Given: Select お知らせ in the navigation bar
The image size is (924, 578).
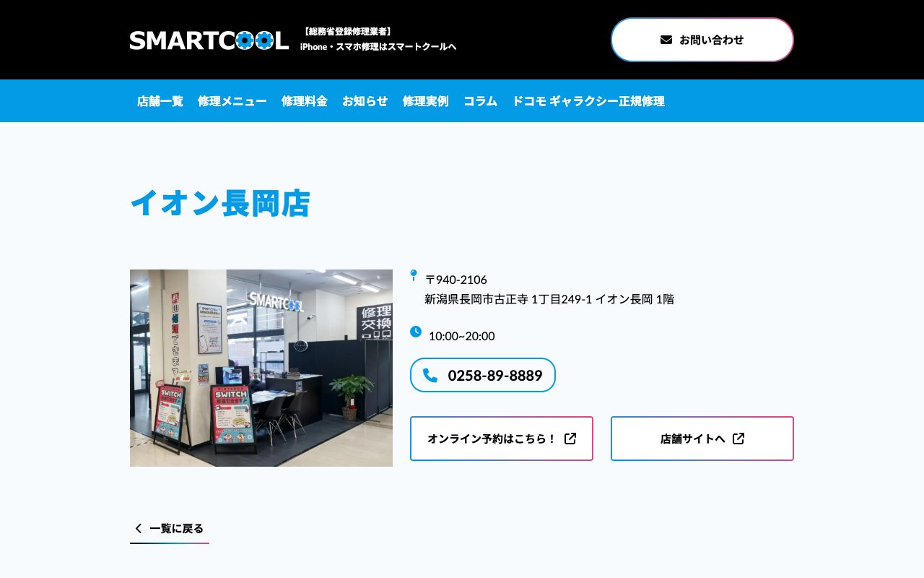Looking at the screenshot, I should [x=365, y=101].
